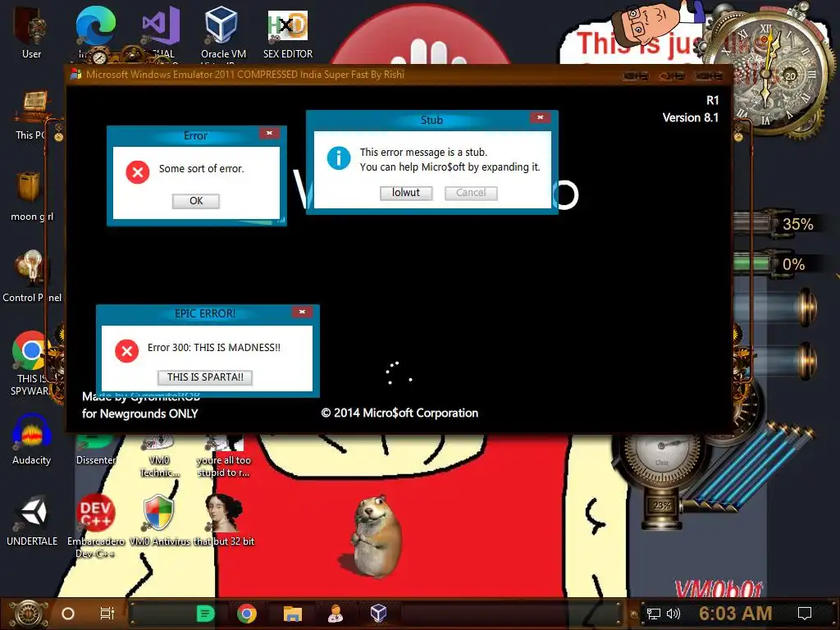Open the VM0 Antivirus shield icon
The height and width of the screenshot is (630, 840).
pos(159,521)
